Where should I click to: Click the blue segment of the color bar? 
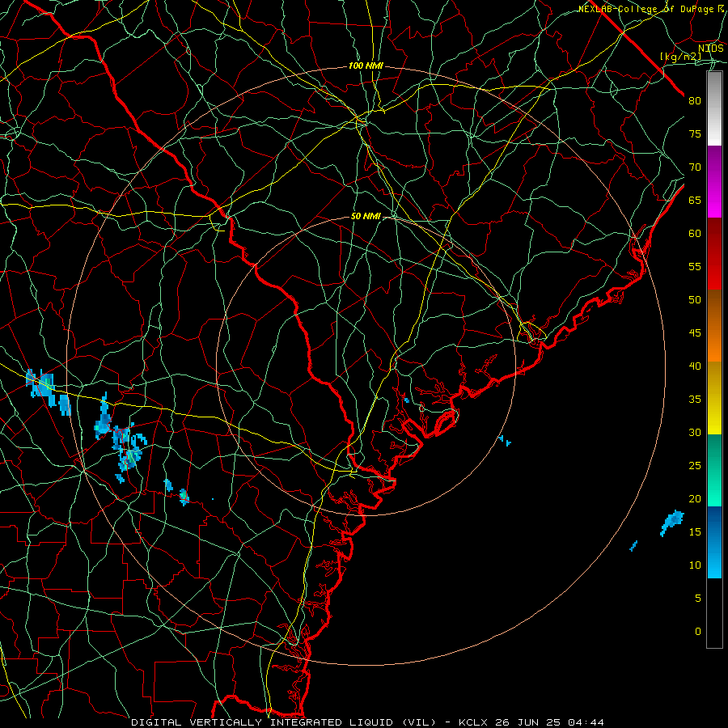714,542
